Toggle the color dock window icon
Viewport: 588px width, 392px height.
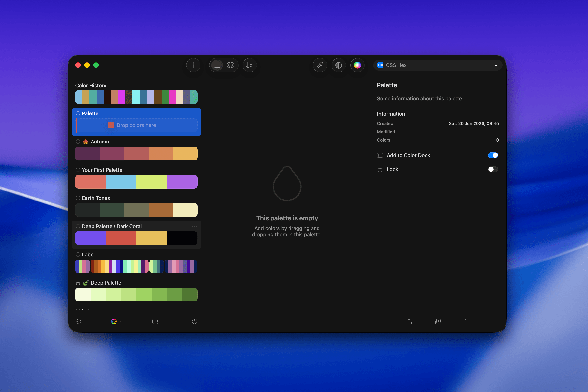pyautogui.click(x=155, y=321)
